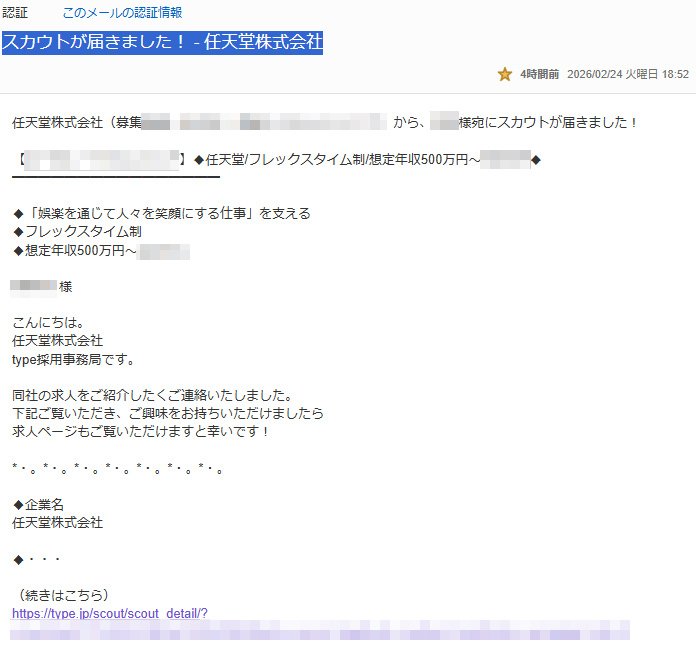Click 様宛にスカウトが届きました！ text
The height and width of the screenshot is (650, 696).
click(x=548, y=122)
